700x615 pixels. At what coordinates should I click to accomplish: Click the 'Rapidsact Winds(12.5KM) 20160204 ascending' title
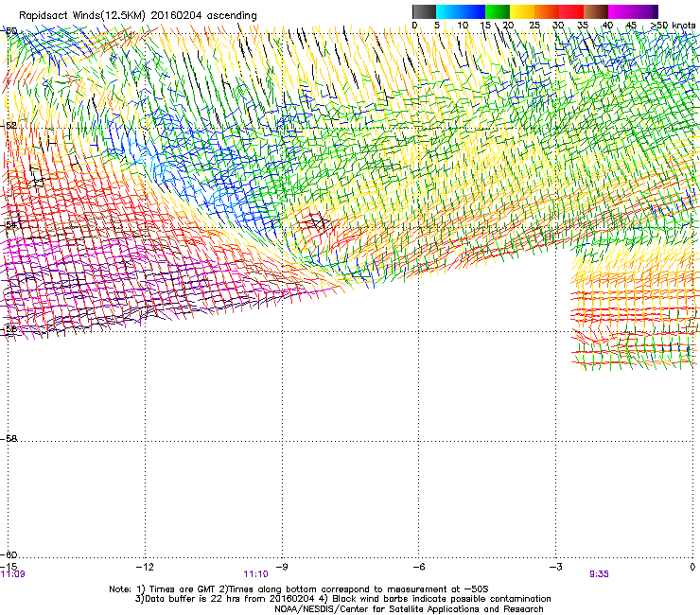pyautogui.click(x=138, y=16)
